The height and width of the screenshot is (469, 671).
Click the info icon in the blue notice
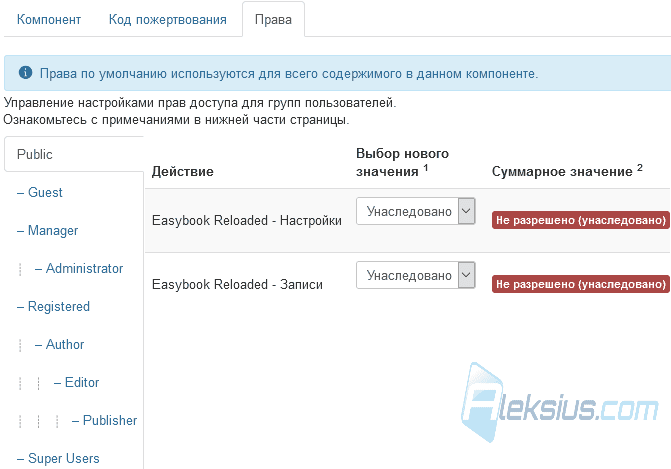[25, 73]
